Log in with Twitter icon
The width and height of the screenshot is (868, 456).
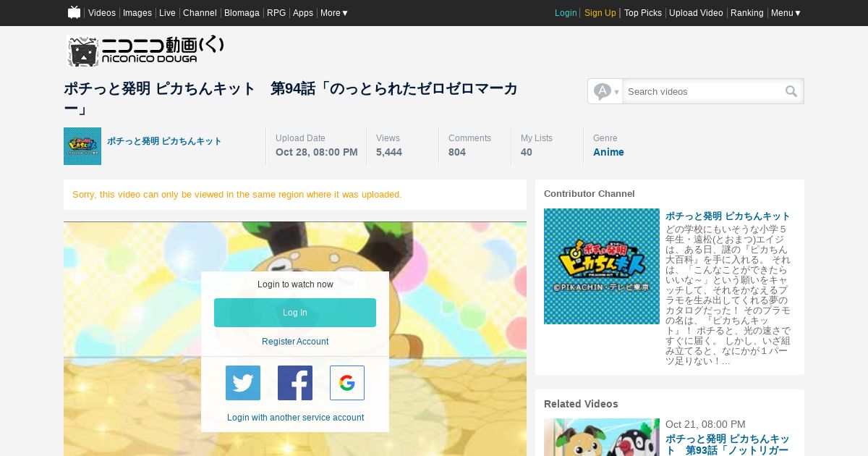pyautogui.click(x=243, y=383)
